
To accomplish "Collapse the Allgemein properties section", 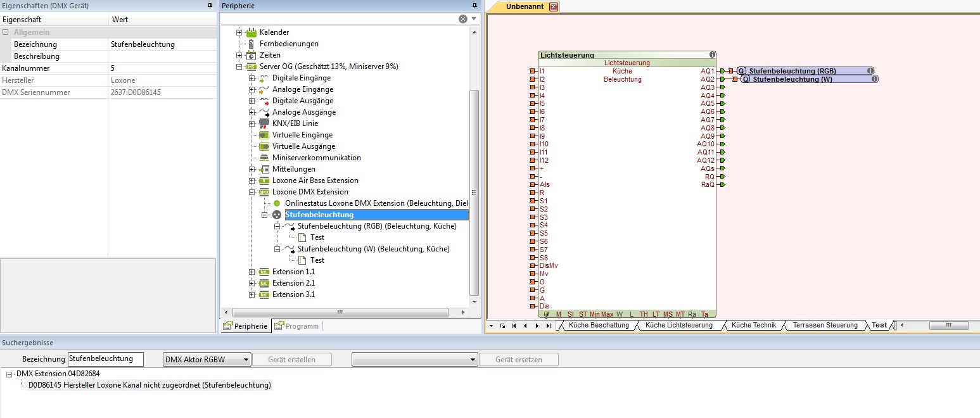I will point(6,32).
